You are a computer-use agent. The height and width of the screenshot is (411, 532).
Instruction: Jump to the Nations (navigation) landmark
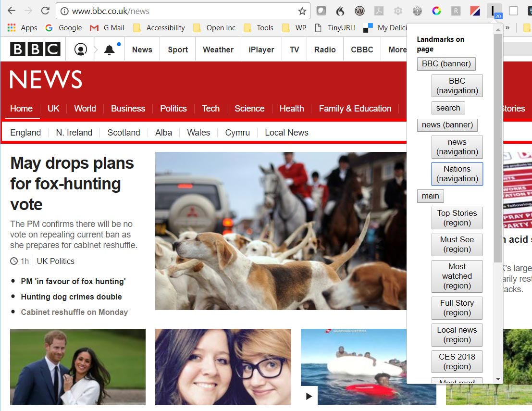click(457, 174)
